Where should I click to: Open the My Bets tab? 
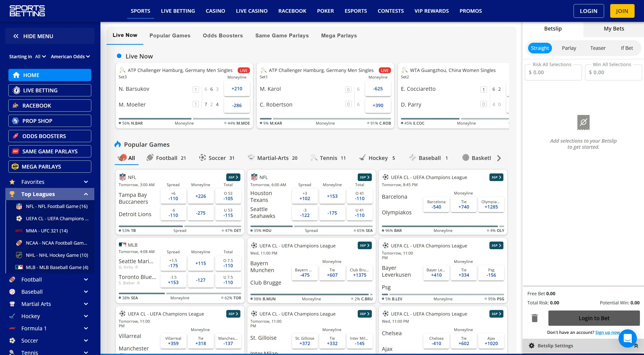click(613, 29)
